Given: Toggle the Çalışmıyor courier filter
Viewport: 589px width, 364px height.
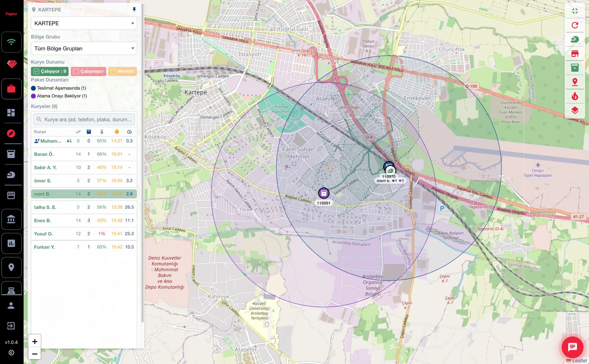Looking at the screenshot, I should tap(88, 71).
